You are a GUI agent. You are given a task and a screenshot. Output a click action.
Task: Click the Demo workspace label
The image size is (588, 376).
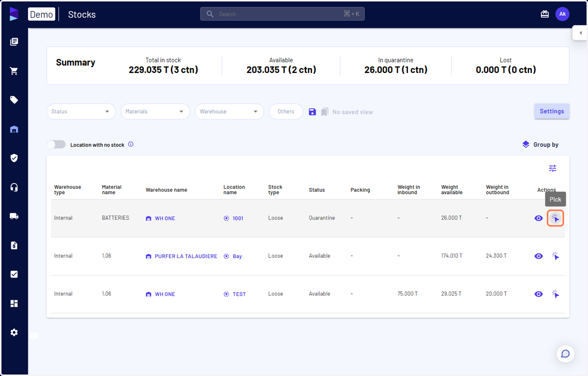pos(42,14)
